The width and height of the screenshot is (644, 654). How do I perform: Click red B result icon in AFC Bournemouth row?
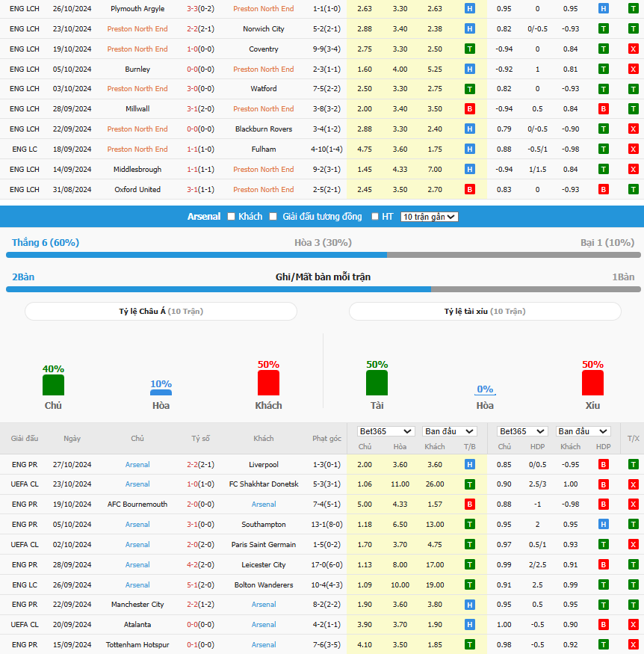tap(470, 505)
